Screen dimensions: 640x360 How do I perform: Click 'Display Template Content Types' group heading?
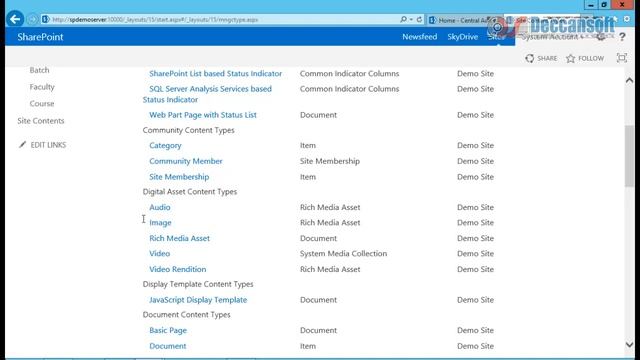coord(198,284)
